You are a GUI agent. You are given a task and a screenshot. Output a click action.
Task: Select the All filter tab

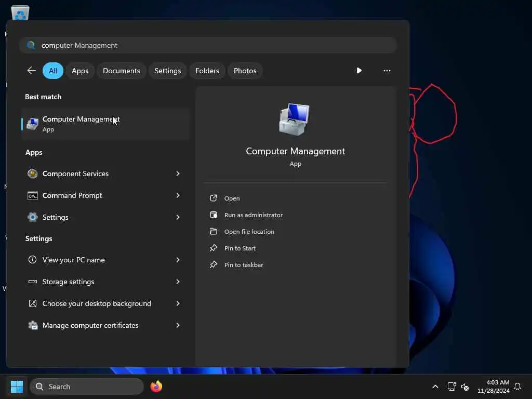tap(53, 71)
